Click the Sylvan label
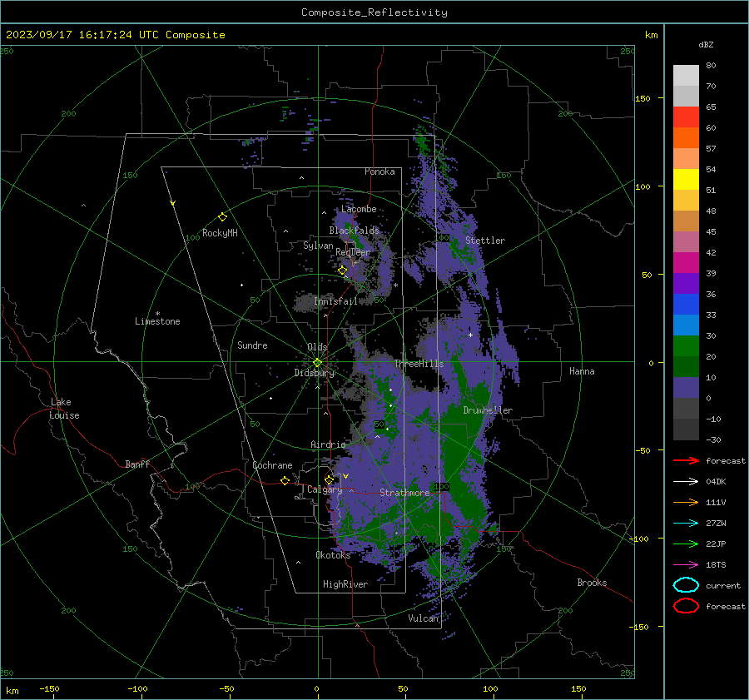The image size is (749, 700). pos(318,246)
